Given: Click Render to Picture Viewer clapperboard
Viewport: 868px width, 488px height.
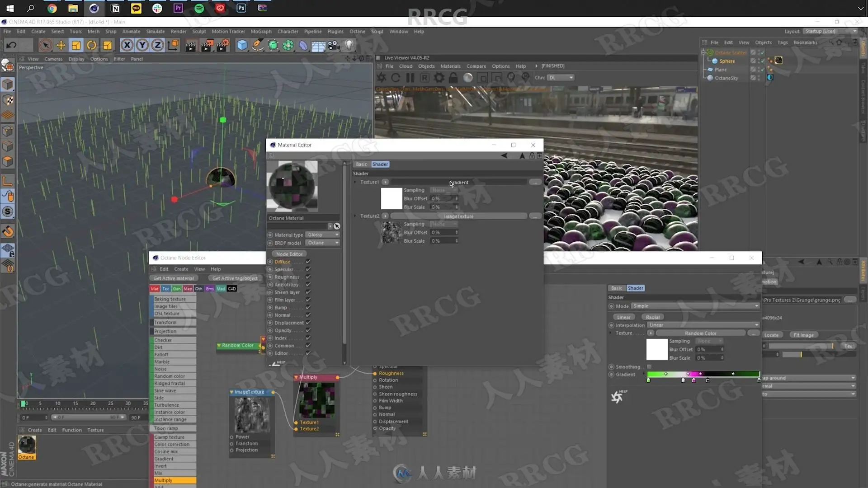Looking at the screenshot, I should pos(206,45).
